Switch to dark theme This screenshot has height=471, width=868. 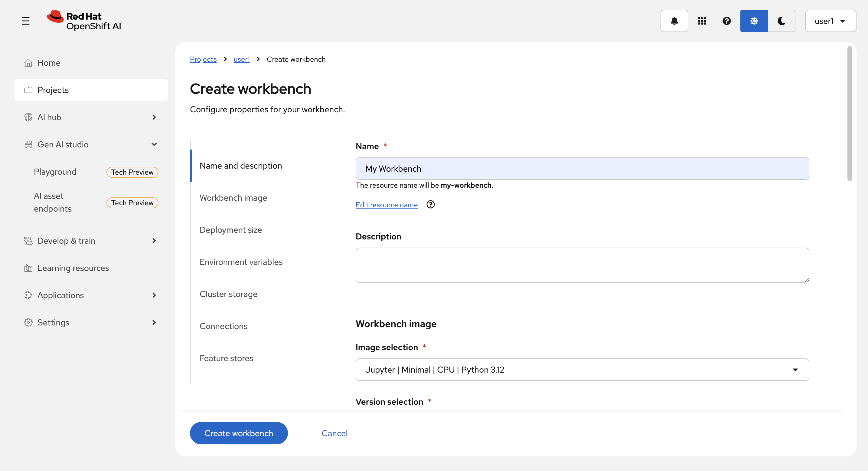[x=782, y=21]
